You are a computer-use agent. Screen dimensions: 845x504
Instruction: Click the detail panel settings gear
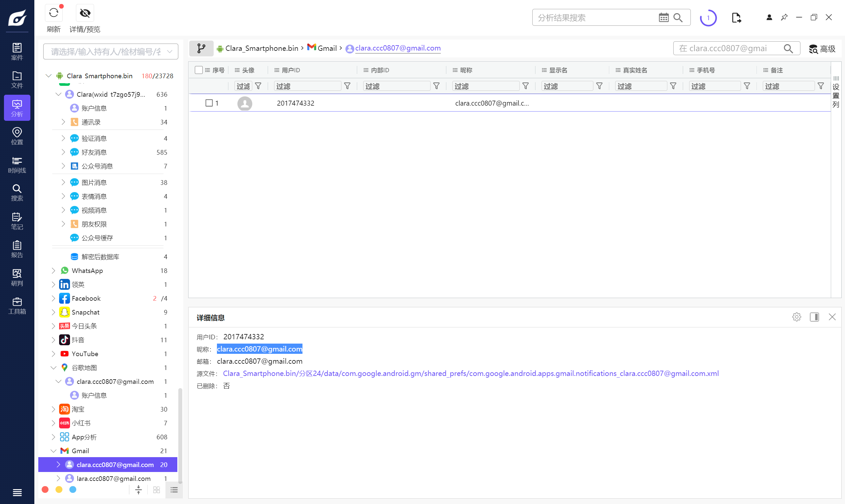(x=796, y=317)
